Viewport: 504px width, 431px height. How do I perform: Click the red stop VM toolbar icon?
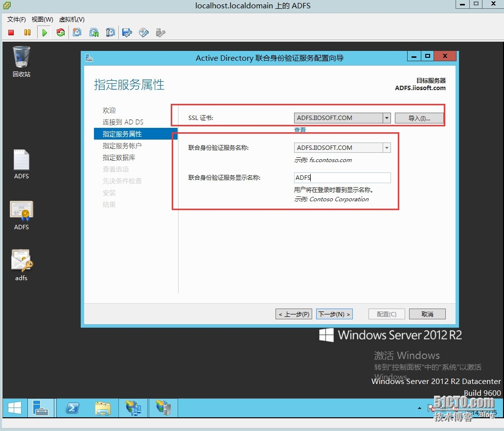11,32
